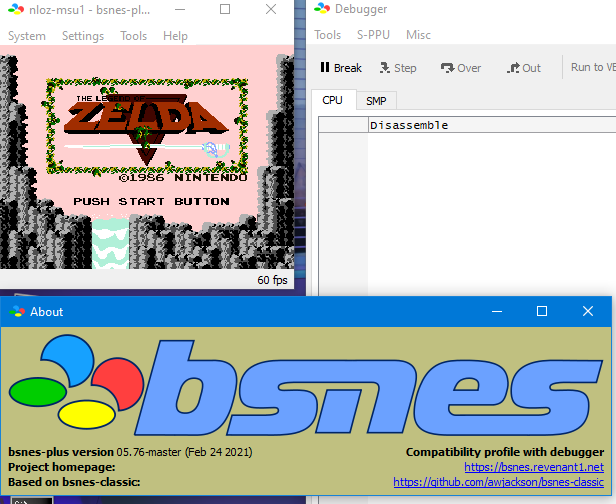616x504 pixels.
Task: Open the Help menu in emulator window
Action: coord(175,36)
